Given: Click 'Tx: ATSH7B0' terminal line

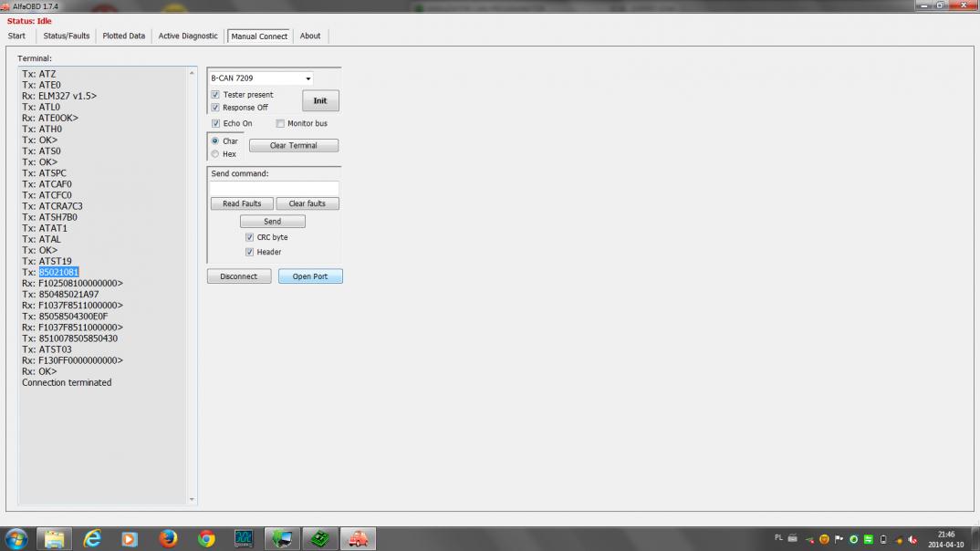Looking at the screenshot, I should 50,217.
